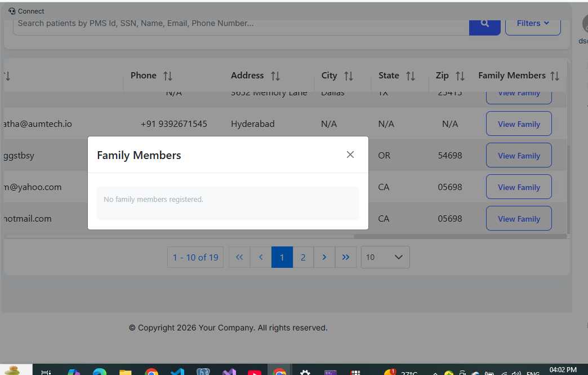Advance to the next results page
The width and height of the screenshot is (588, 375).
324,257
